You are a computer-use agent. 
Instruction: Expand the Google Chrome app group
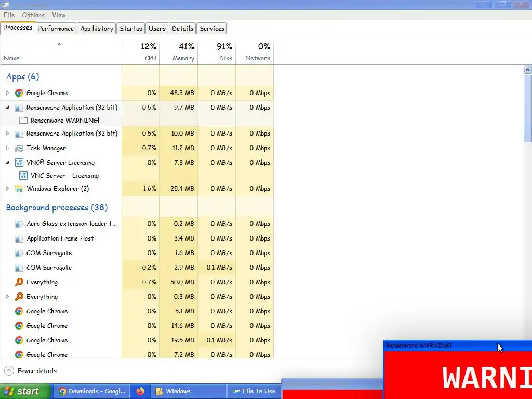[x=7, y=92]
